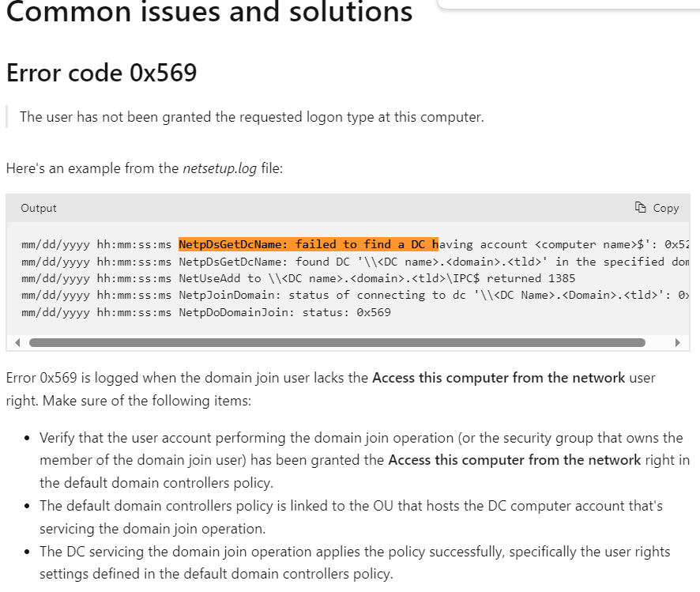Click the Copy icon in the Output block
This screenshot has width=700, height=592.
(x=640, y=208)
